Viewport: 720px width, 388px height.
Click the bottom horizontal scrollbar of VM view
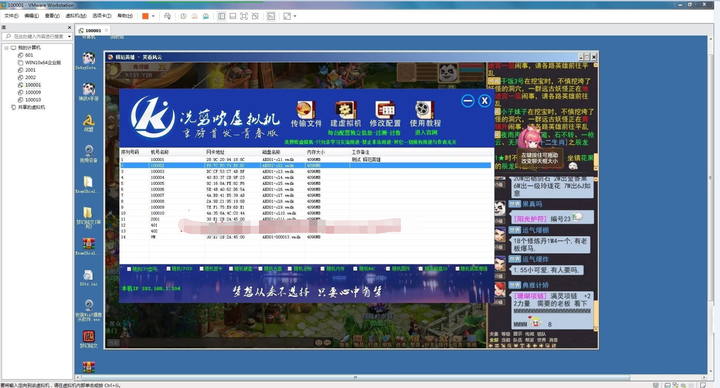pyautogui.click(x=354, y=377)
